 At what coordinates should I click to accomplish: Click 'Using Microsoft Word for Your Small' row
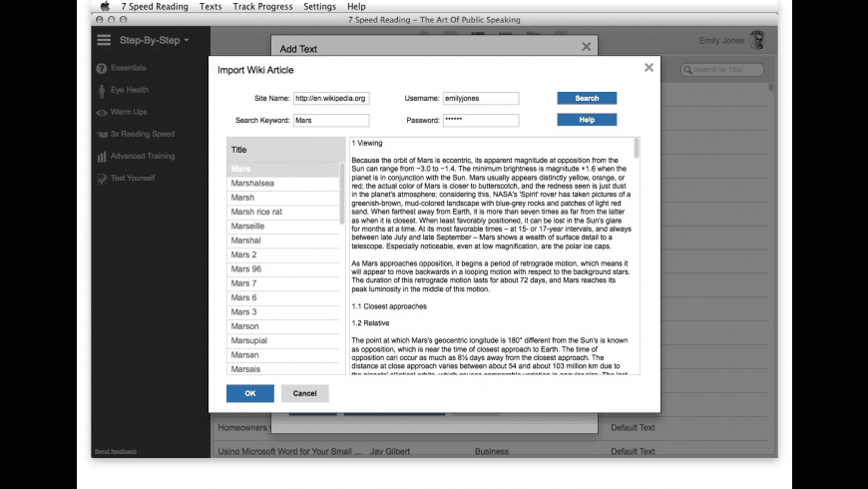click(x=289, y=451)
